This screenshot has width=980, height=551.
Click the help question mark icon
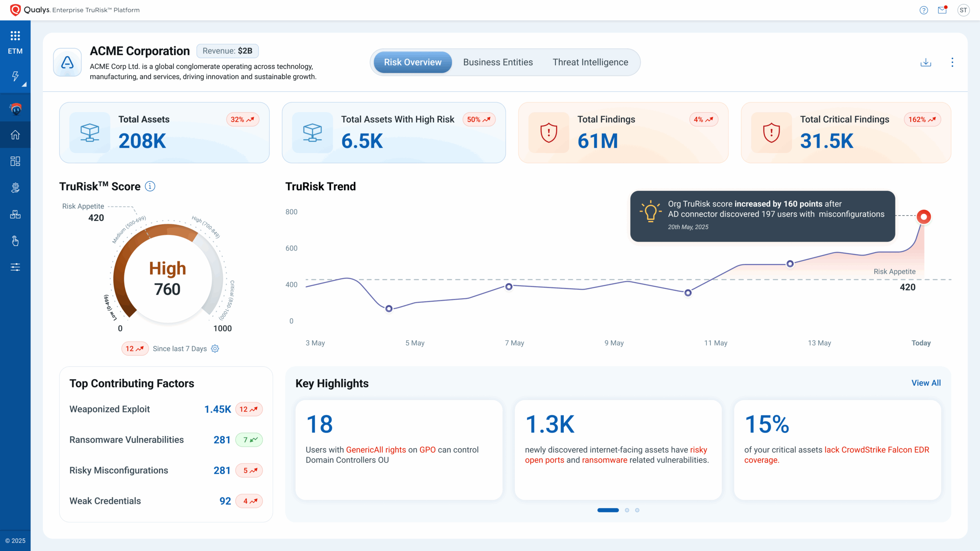(924, 10)
